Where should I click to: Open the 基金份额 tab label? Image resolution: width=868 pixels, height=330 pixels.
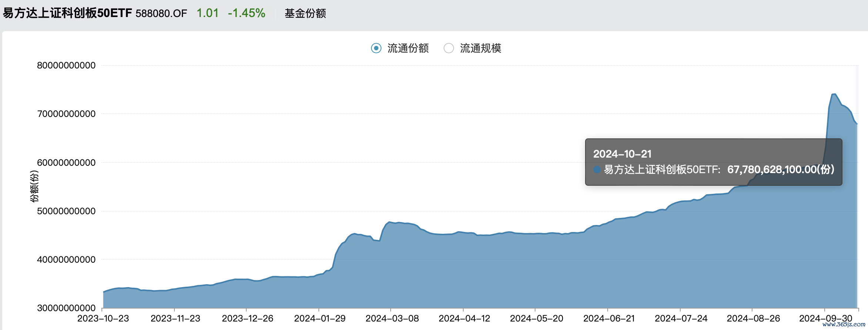[x=305, y=13]
